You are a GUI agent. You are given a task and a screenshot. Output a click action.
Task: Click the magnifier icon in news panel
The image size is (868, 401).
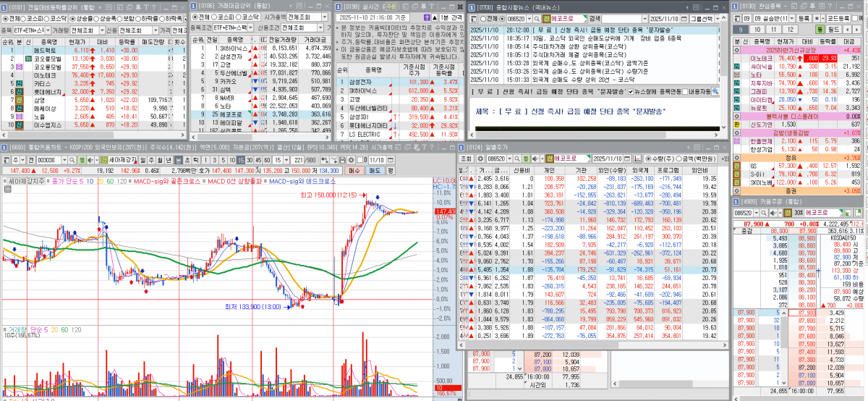(715, 92)
